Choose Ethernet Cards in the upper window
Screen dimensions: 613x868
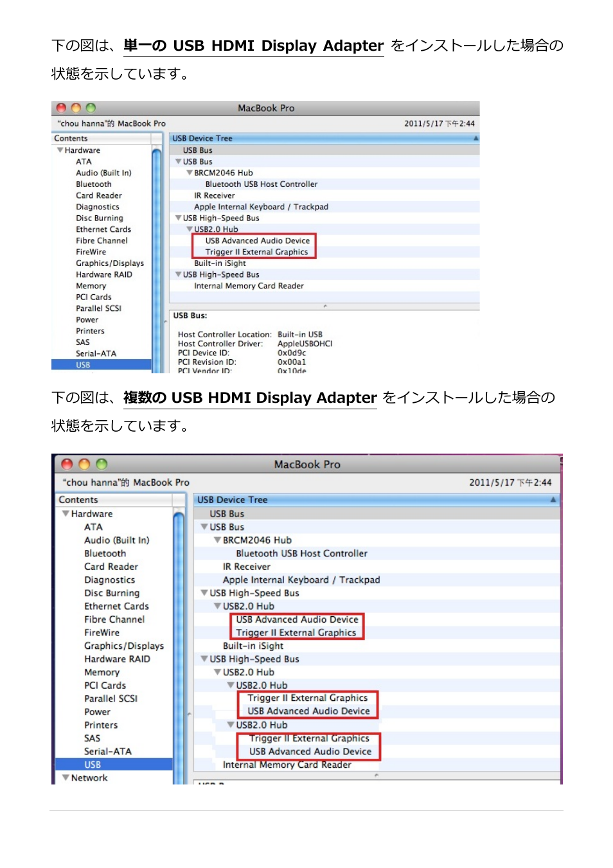[103, 229]
